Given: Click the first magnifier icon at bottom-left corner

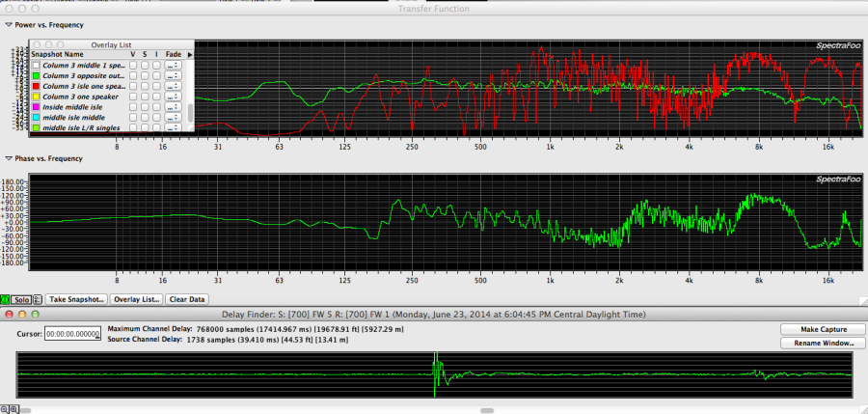Looking at the screenshot, I should 4,409.
